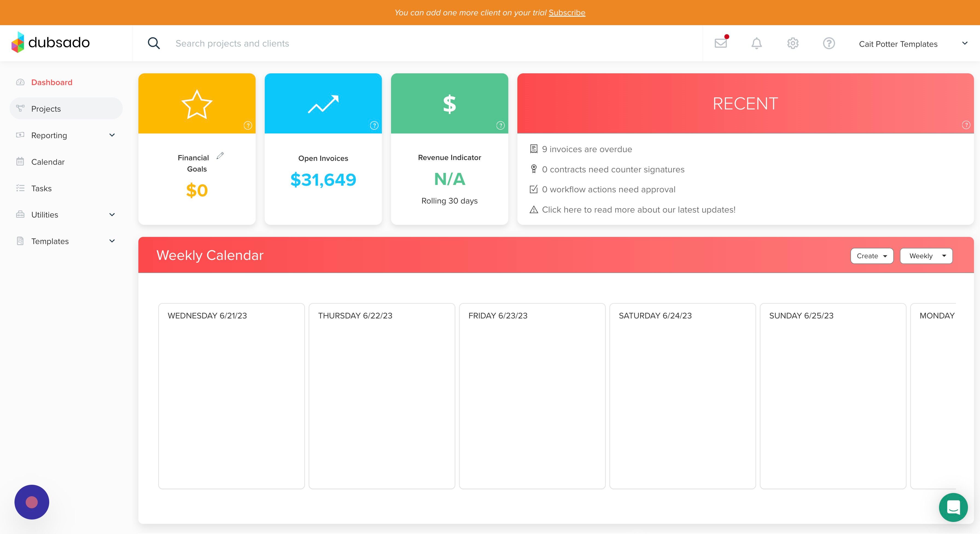Open the Weekly view dropdown
Viewport: 980px width, 534px height.
coord(926,256)
